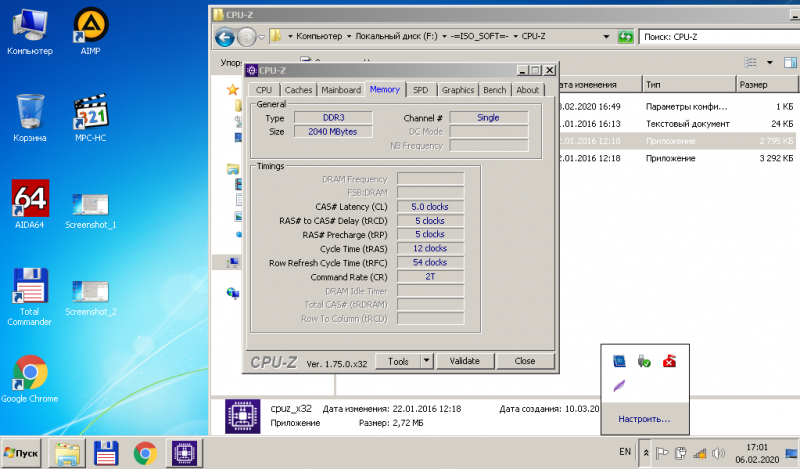Open Total Commander taskbar icon

coord(106,453)
